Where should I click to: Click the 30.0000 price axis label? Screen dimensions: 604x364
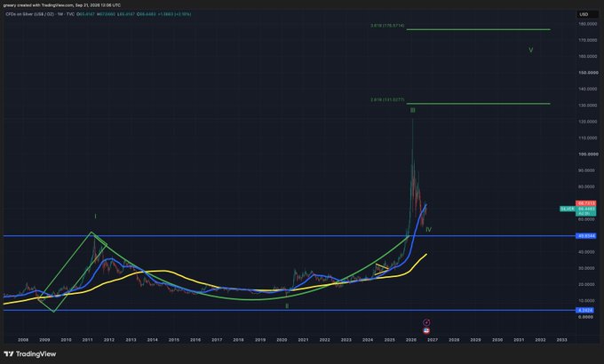pyautogui.click(x=588, y=268)
